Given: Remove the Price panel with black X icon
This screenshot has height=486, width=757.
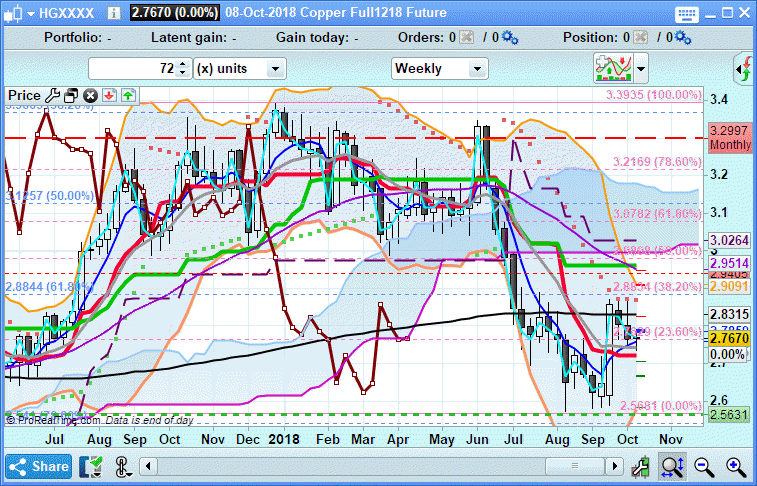Looking at the screenshot, I should 90,96.
